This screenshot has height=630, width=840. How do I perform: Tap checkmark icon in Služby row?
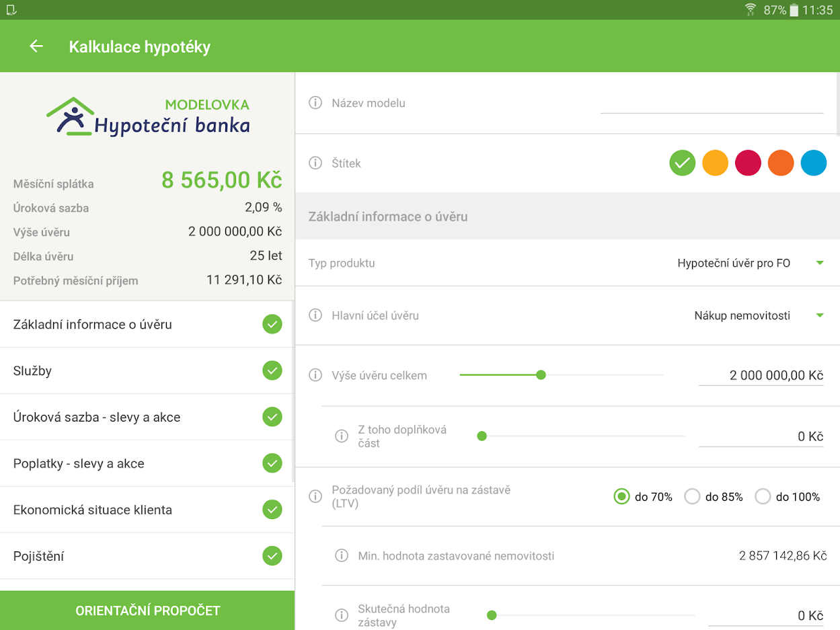272,370
